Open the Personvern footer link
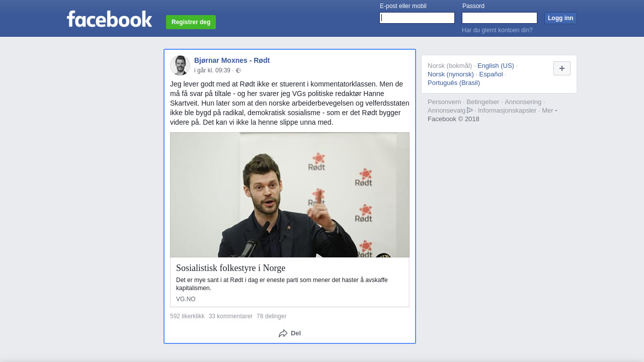 click(x=444, y=102)
